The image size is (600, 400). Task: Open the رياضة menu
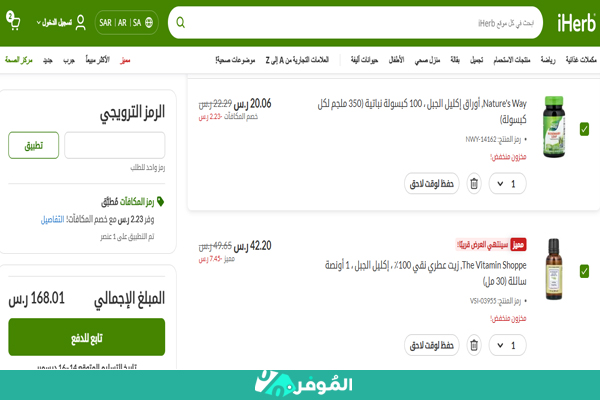pyautogui.click(x=548, y=60)
